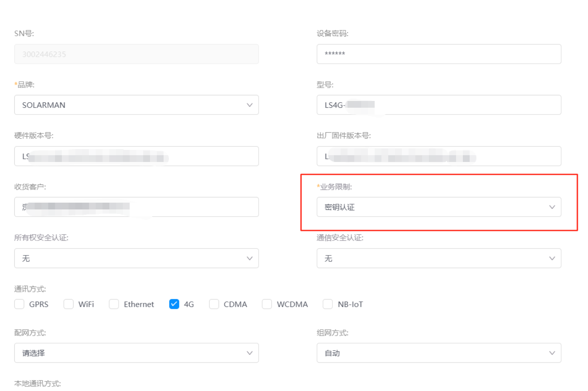Click the 设备密码 password field
Image resolution: width=588 pixels, height=391 pixels.
(439, 54)
